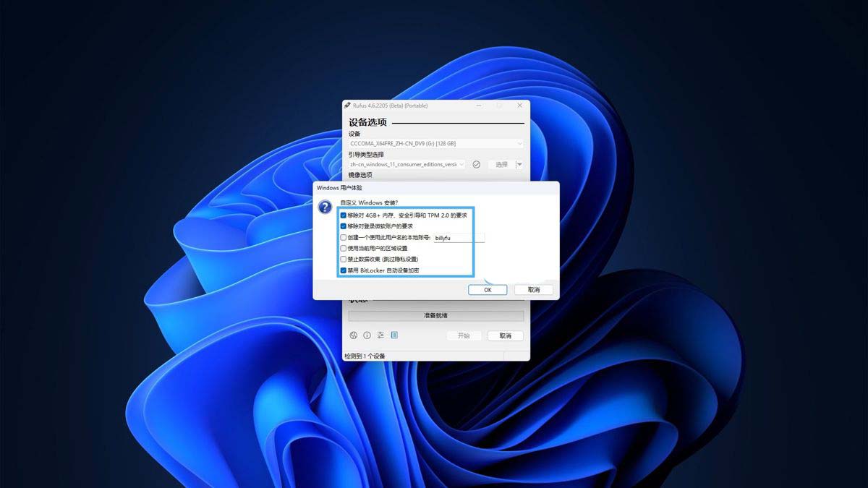Confirm the dialog with OK

488,289
